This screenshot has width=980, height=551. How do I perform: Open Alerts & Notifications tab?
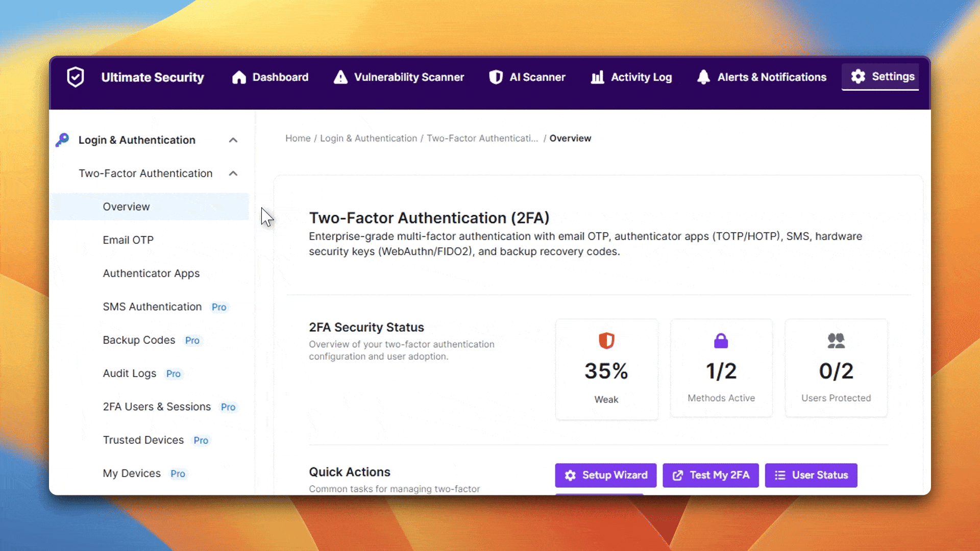click(762, 77)
